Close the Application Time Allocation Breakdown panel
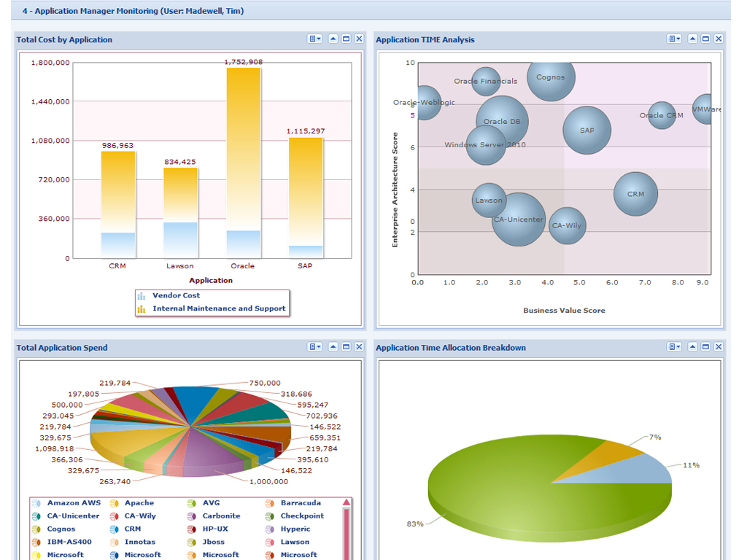747x560 pixels. [719, 347]
